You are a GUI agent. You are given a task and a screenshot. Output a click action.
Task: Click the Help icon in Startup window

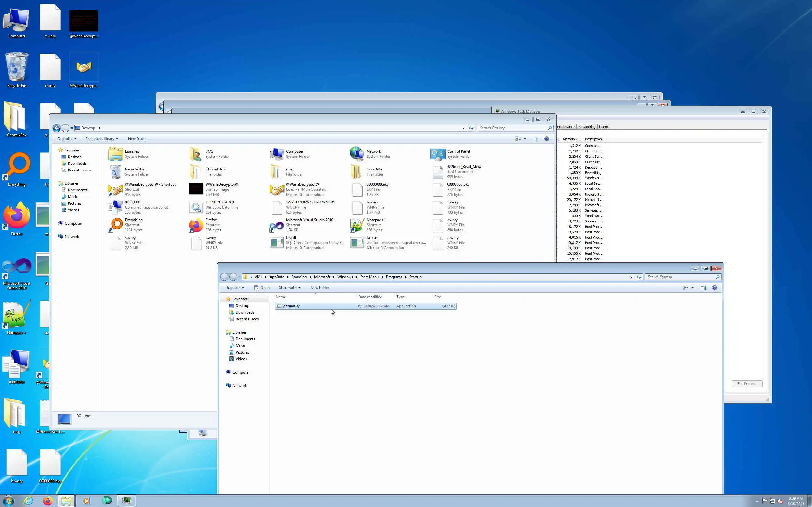tap(714, 288)
